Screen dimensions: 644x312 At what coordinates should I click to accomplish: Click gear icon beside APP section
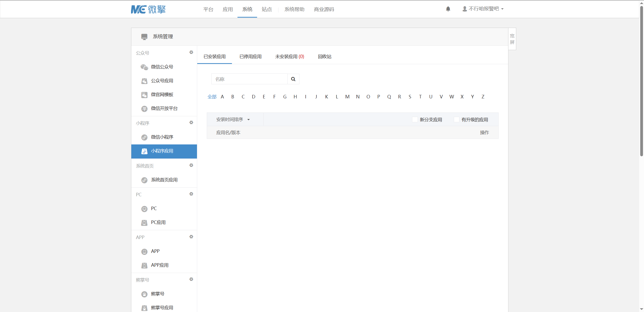click(x=191, y=237)
